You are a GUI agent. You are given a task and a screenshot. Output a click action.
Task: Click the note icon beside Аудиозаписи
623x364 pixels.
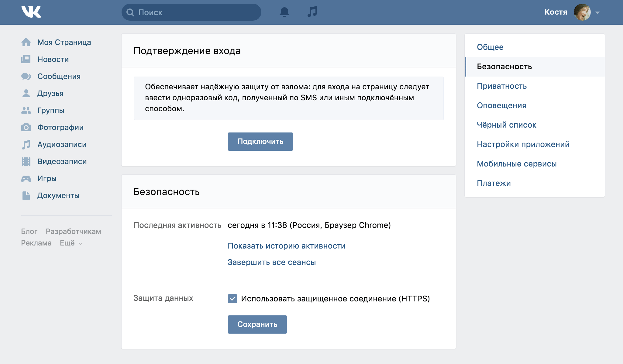pos(26,144)
